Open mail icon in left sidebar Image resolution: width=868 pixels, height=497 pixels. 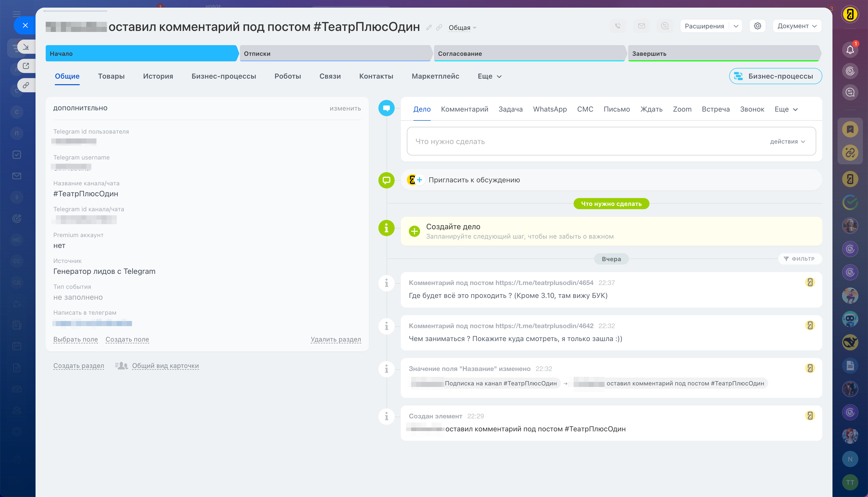(17, 176)
